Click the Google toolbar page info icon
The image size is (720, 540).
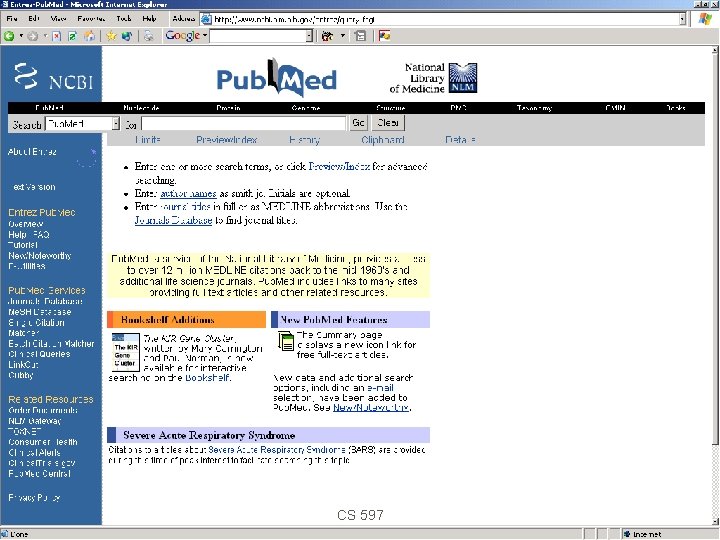click(x=361, y=36)
